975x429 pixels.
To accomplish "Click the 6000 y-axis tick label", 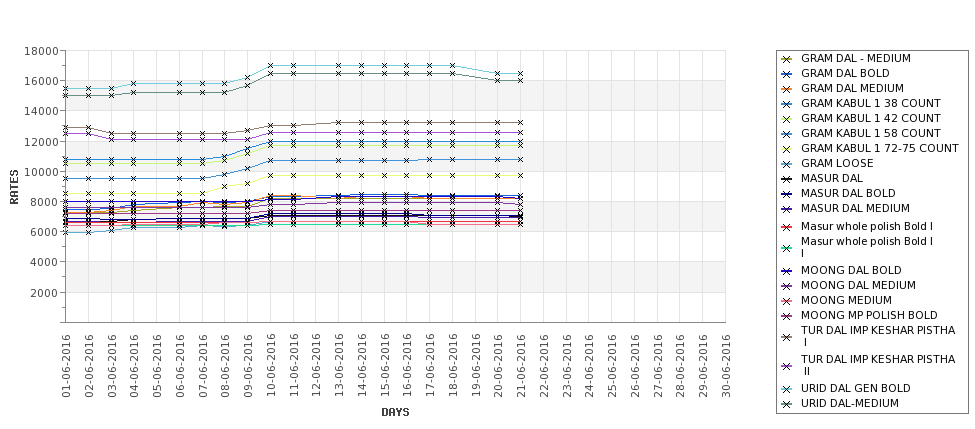I will (44, 232).
